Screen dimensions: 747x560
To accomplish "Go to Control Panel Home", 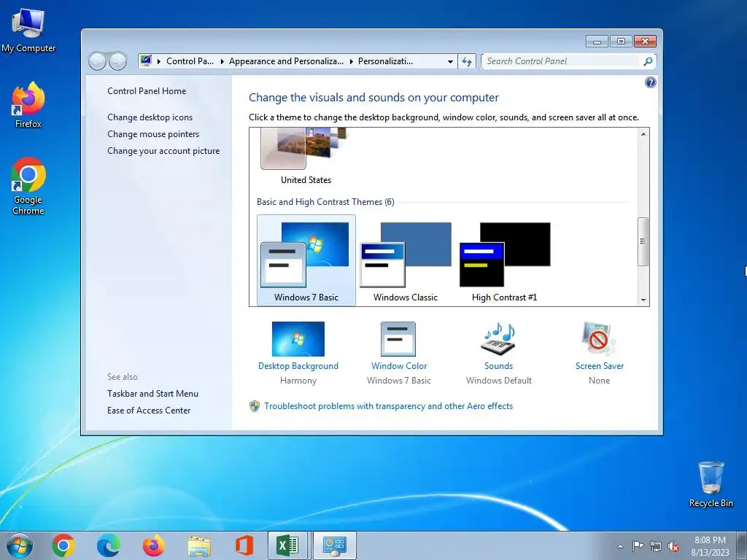I will click(x=147, y=91).
